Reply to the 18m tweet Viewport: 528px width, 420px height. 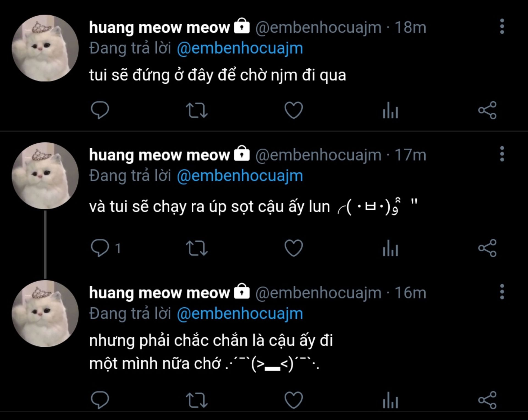pyautogui.click(x=100, y=110)
